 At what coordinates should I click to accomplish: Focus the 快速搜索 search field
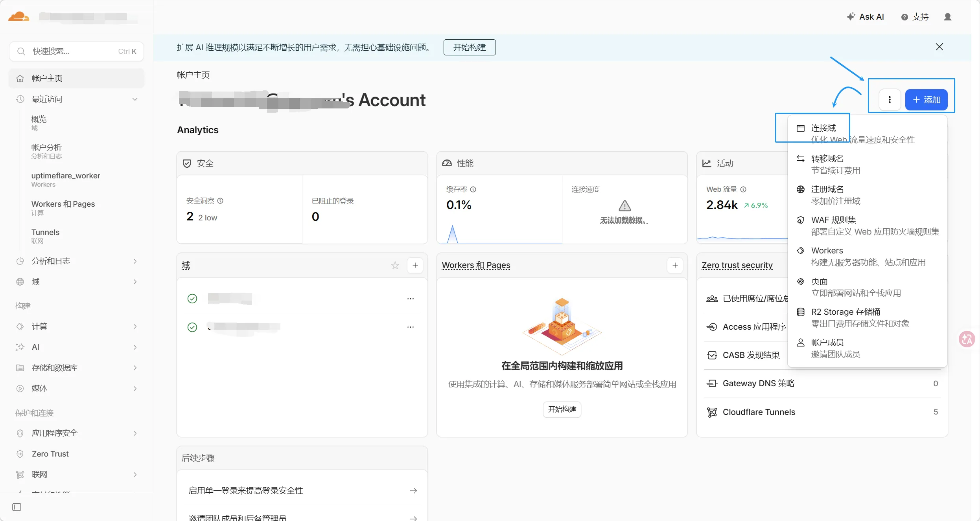click(x=75, y=51)
